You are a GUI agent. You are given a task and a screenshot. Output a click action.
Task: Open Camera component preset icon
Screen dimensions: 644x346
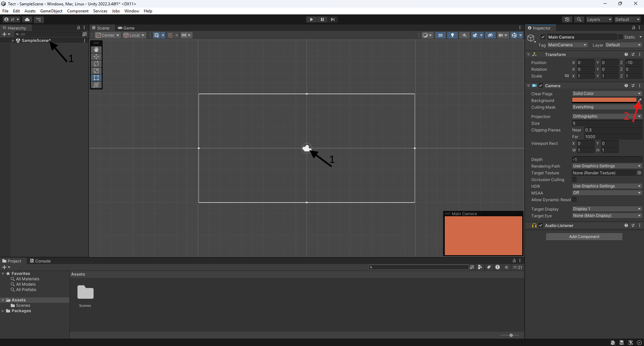tap(633, 85)
